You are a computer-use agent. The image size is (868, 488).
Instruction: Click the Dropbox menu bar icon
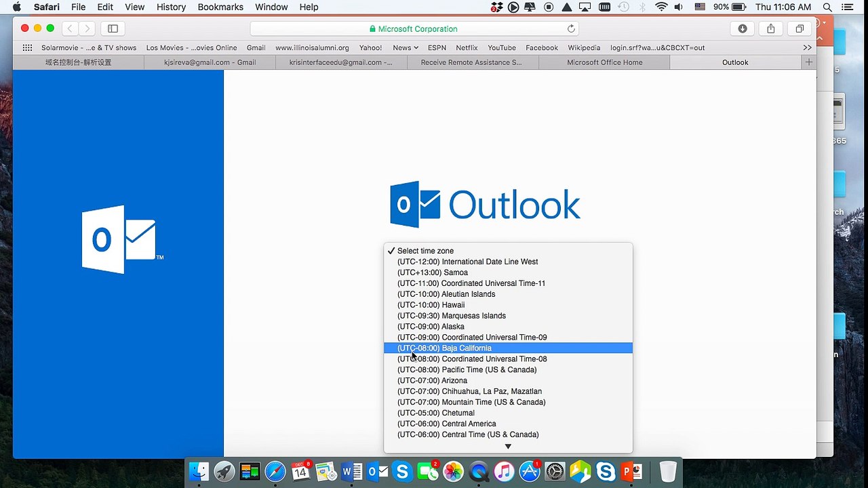[x=497, y=7]
